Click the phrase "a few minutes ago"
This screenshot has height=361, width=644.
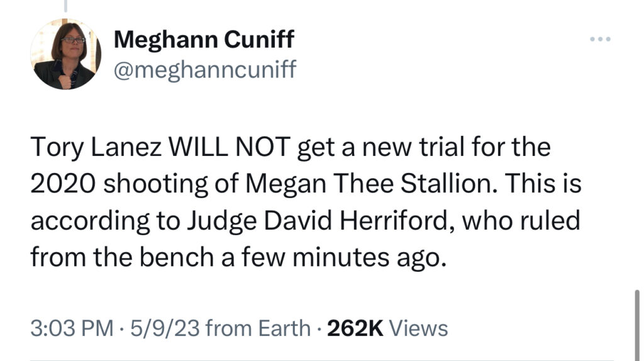click(x=333, y=257)
